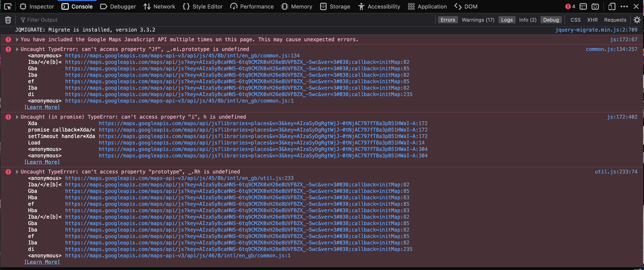Toggle the Info (2) filter
The height and width of the screenshot is (270, 644).
[x=528, y=20]
